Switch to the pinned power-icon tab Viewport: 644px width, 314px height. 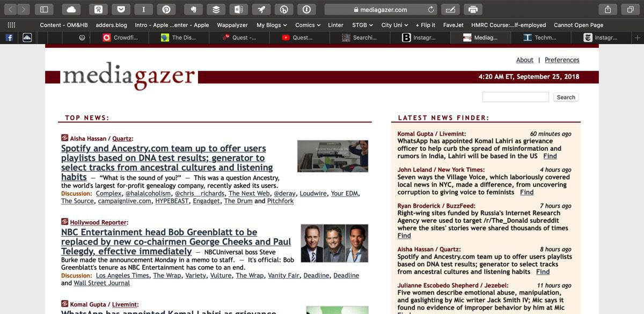click(82, 38)
